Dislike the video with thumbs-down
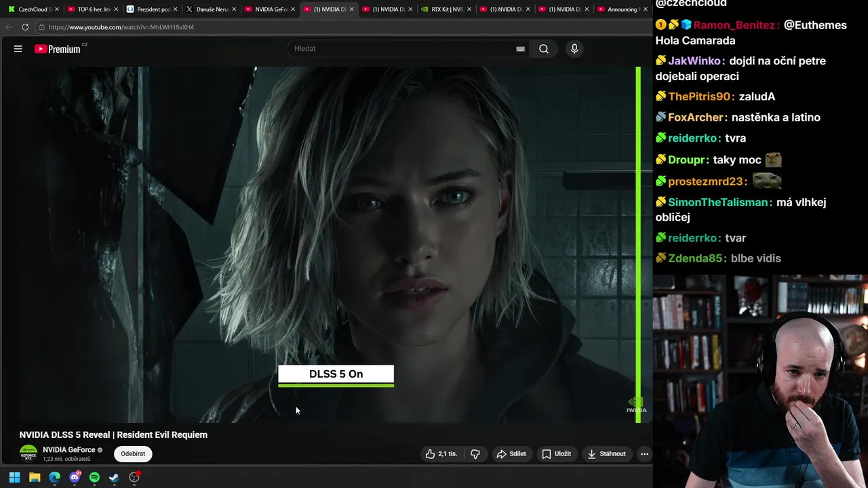Image resolution: width=868 pixels, height=488 pixels. [x=475, y=454]
